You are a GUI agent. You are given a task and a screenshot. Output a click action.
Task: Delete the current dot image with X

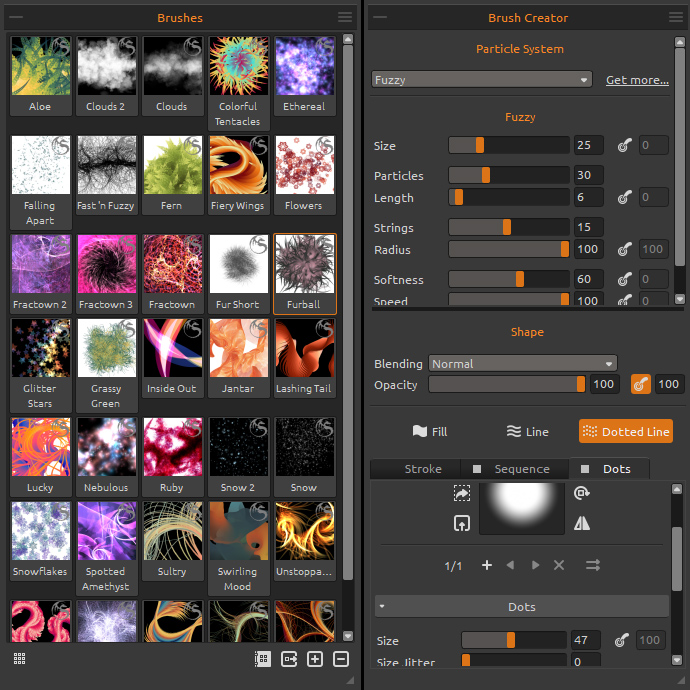coord(559,565)
